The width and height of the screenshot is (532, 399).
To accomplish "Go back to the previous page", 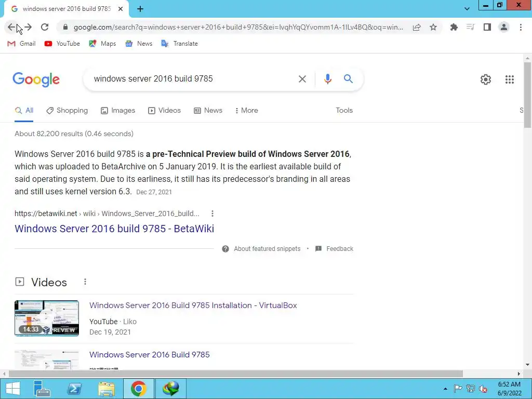I will [x=11, y=27].
